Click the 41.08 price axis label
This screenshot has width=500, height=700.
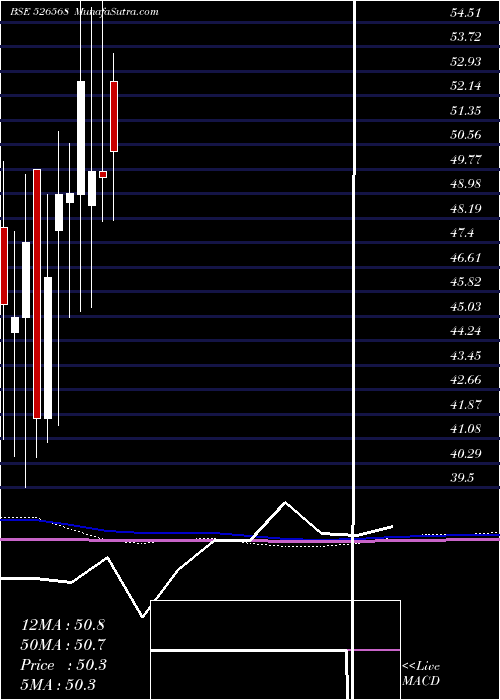[x=466, y=429]
